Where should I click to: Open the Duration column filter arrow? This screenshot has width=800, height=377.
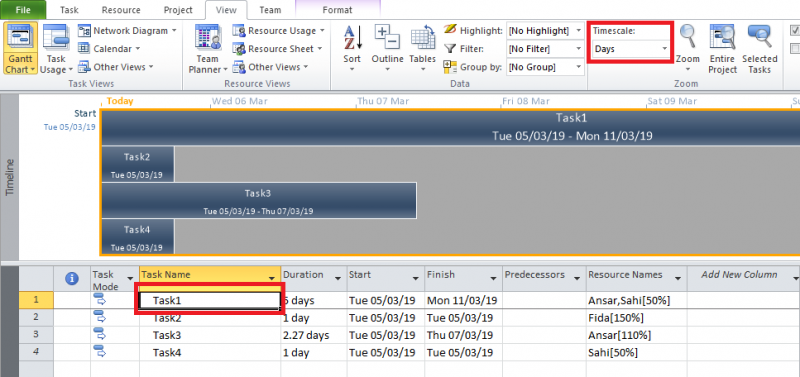point(338,279)
